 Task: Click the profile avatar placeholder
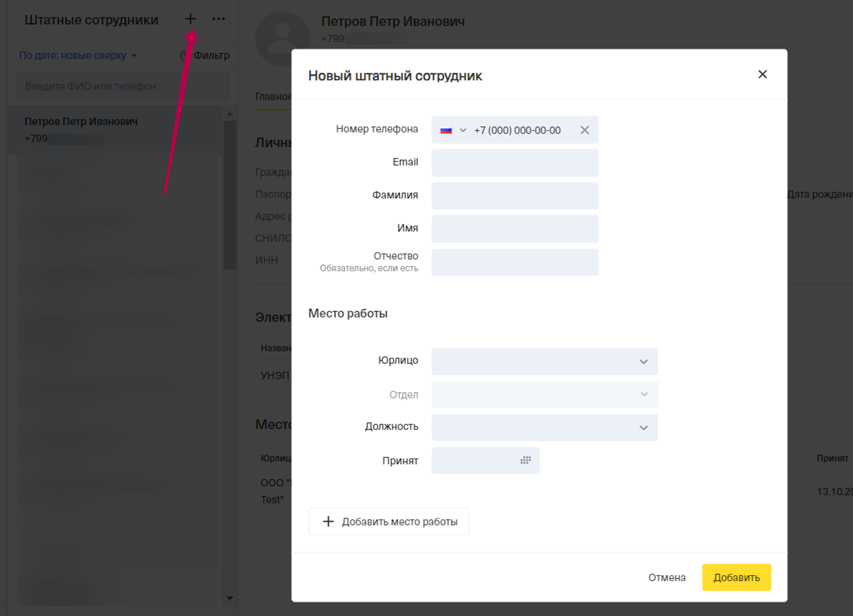tap(282, 38)
